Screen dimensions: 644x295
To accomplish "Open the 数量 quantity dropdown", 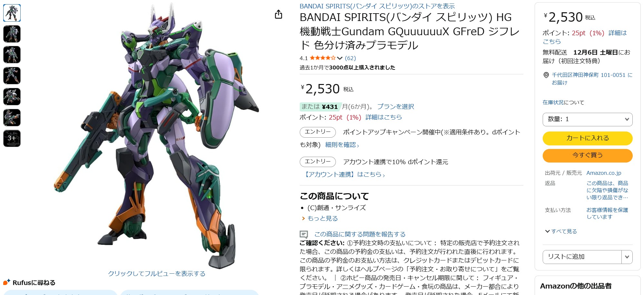I will [x=588, y=119].
